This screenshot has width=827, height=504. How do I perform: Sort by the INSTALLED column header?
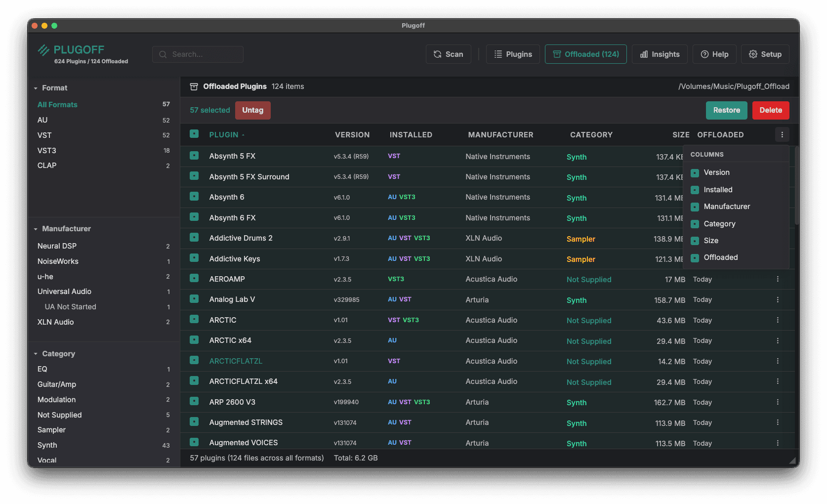point(411,135)
